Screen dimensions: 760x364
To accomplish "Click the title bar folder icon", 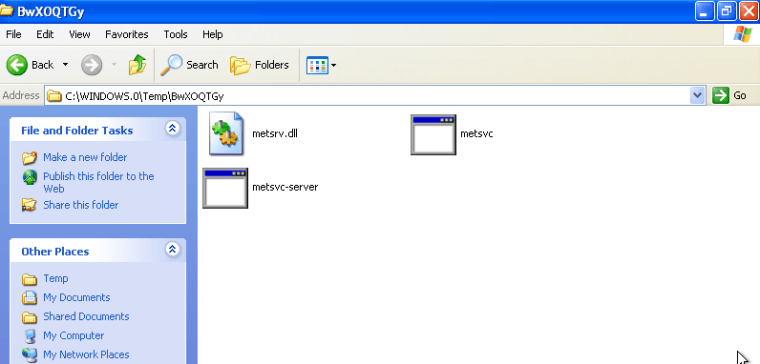I will click(6, 10).
